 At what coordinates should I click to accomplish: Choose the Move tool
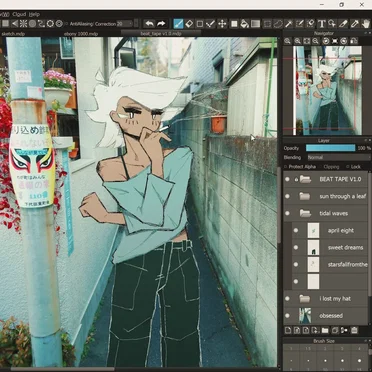pos(222,24)
